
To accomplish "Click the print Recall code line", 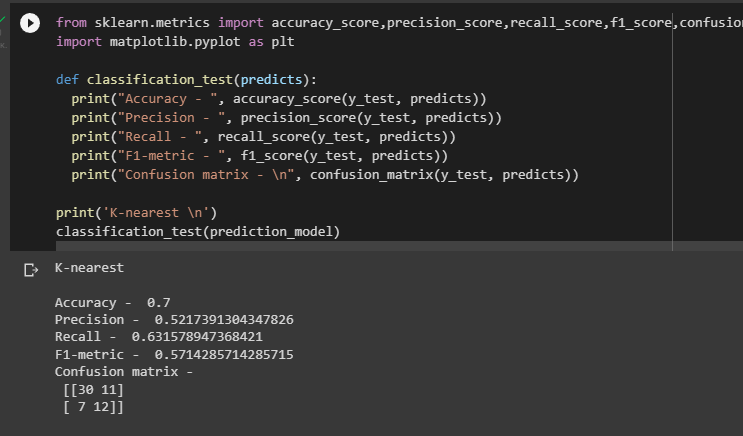I will click(x=263, y=136).
